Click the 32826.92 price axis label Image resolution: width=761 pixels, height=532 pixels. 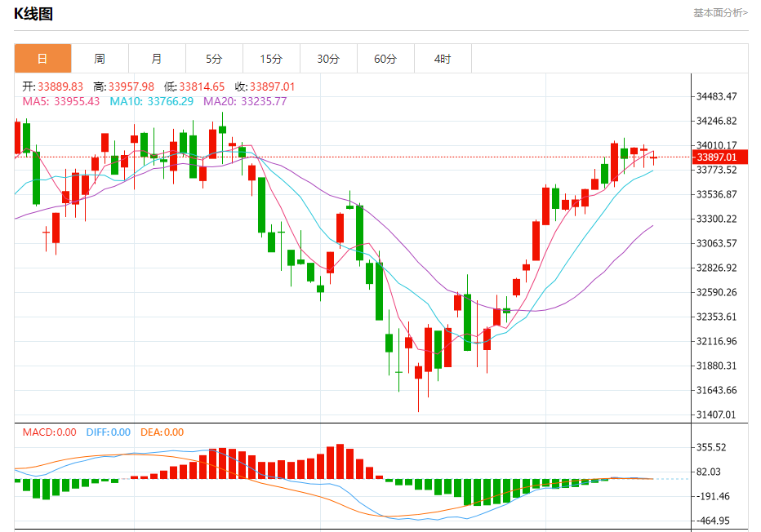pyautogui.click(x=716, y=268)
